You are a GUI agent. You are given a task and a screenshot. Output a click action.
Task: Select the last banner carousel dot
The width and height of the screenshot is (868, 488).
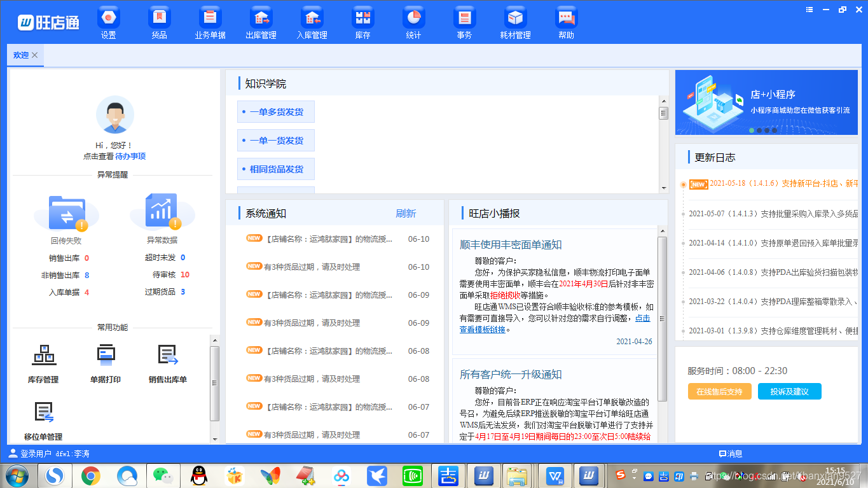pos(775,130)
